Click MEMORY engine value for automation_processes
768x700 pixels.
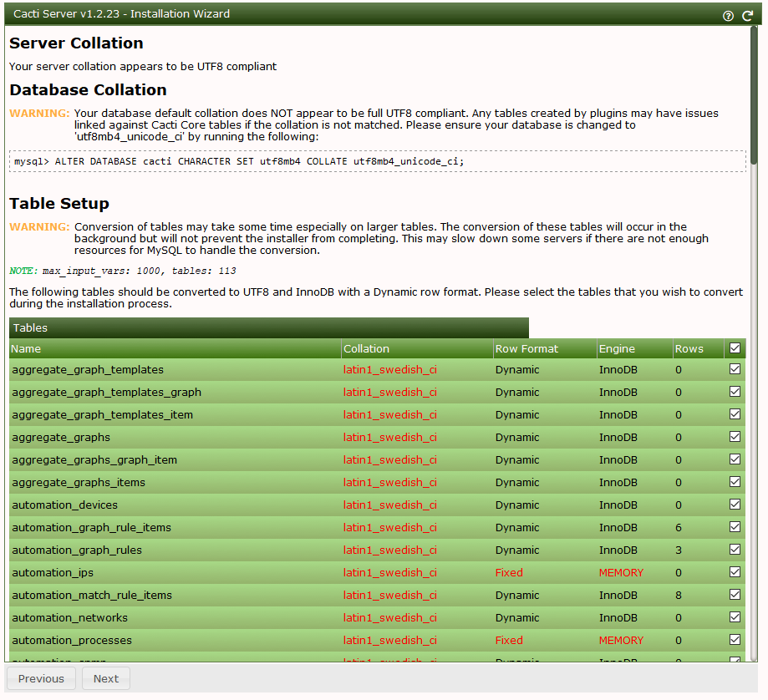pos(621,640)
